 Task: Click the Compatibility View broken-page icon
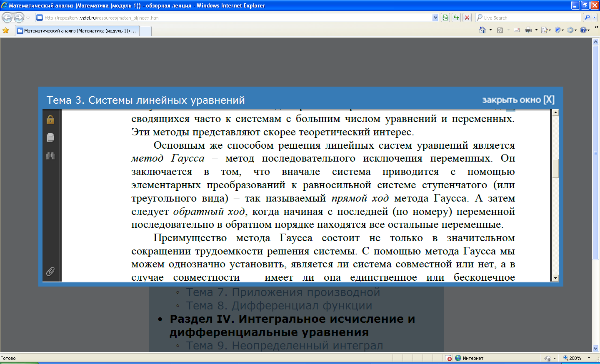(x=445, y=18)
